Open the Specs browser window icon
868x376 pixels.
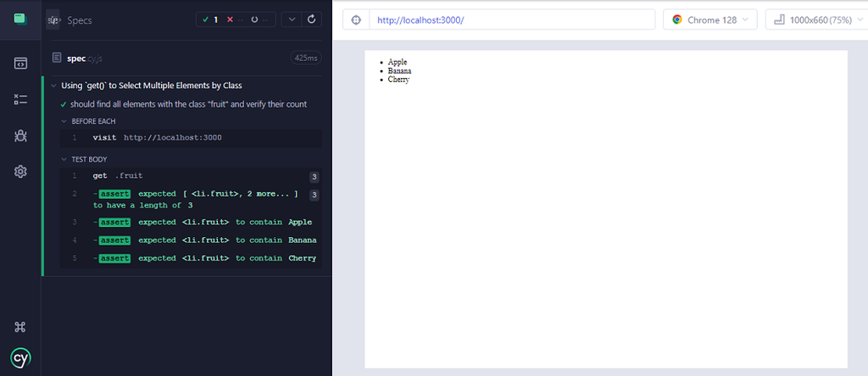click(20, 63)
